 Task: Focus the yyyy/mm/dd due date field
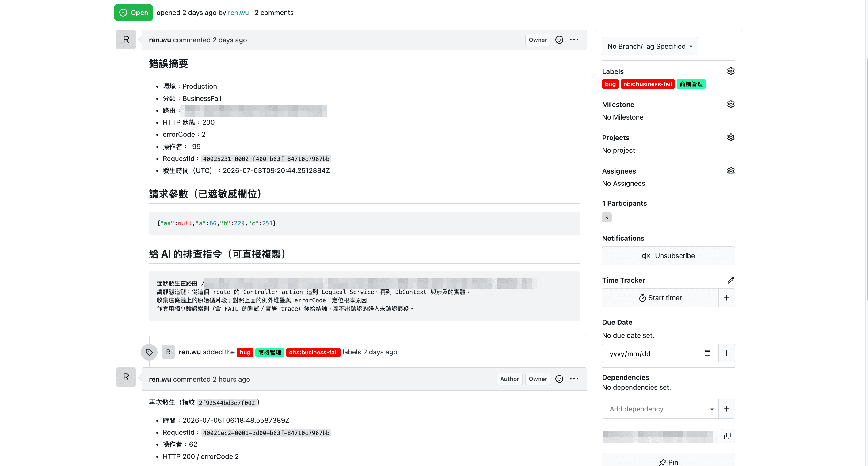[x=660, y=353]
